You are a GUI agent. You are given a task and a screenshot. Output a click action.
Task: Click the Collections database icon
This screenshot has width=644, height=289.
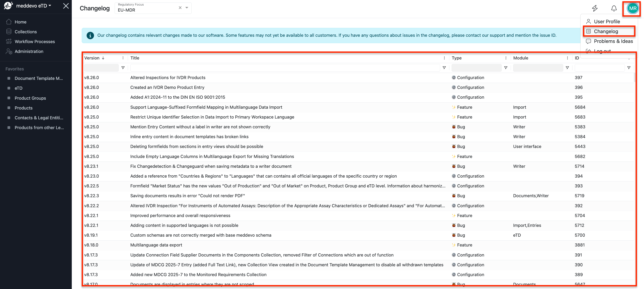point(9,32)
